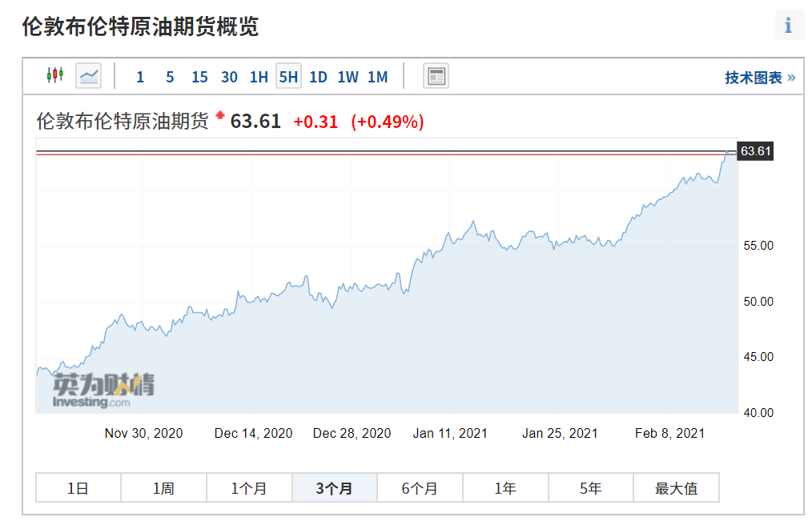Show the 最大值 full history range
812x521 pixels.
coord(676,487)
